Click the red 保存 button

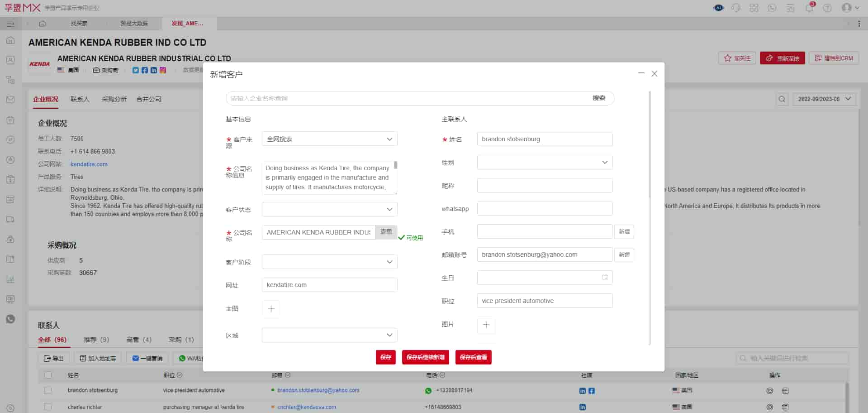point(385,357)
